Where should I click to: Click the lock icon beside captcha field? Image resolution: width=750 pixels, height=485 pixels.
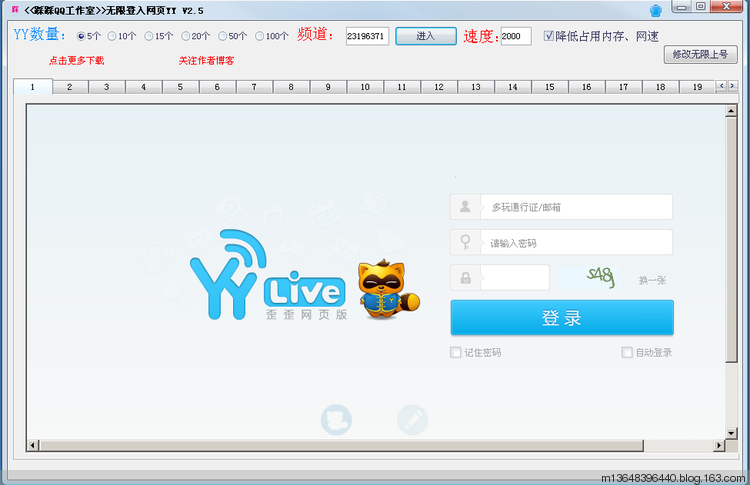point(465,278)
